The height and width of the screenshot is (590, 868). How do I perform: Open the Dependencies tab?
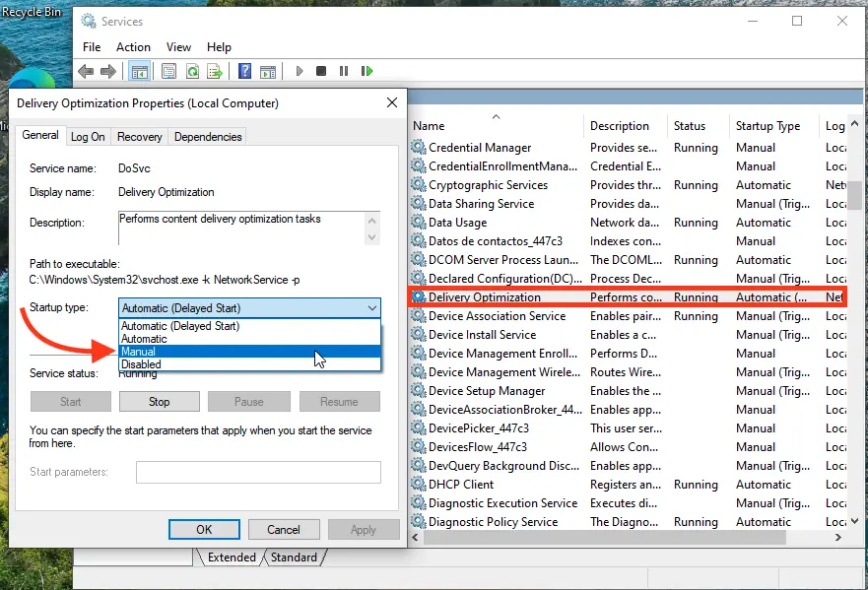[207, 137]
